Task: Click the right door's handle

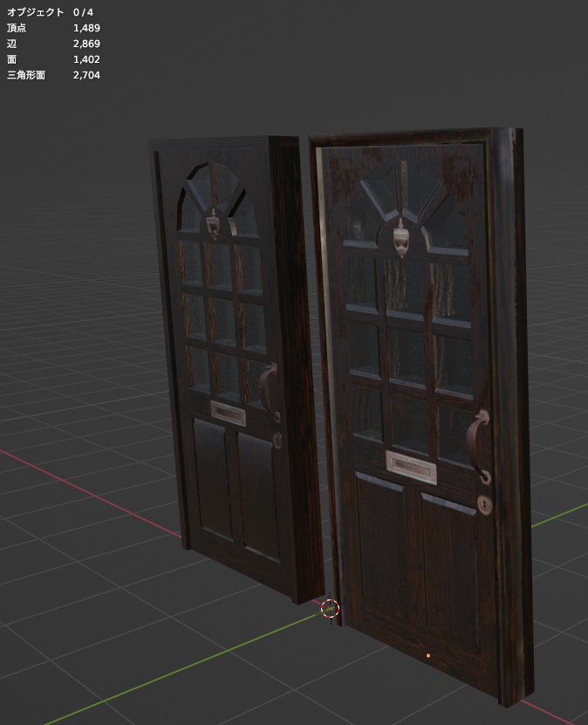Action: pos(478,446)
